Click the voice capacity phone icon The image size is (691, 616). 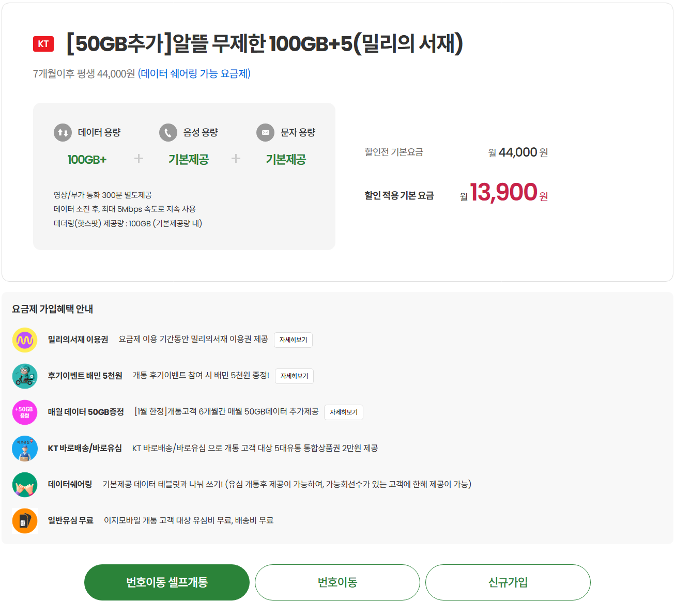[x=168, y=132]
